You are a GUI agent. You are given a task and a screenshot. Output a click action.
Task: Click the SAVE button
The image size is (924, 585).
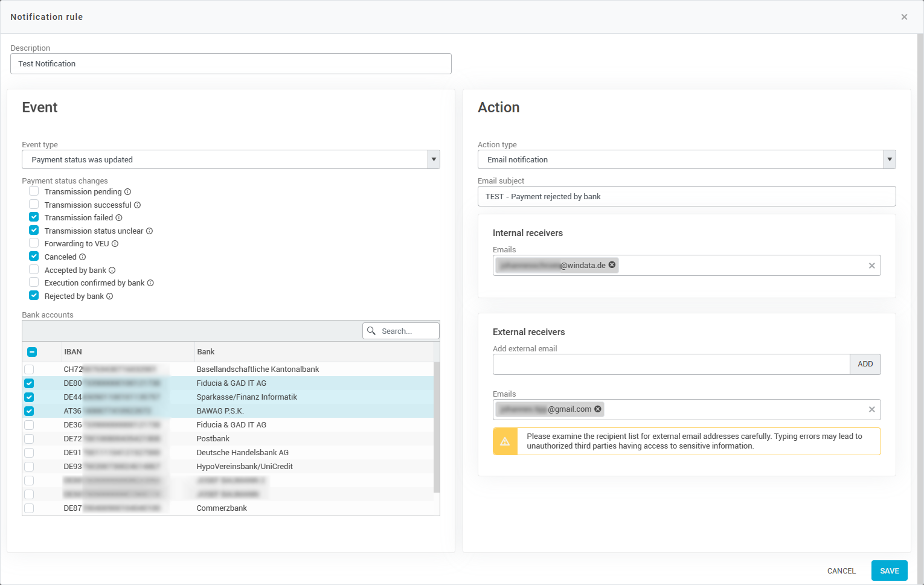[x=889, y=571]
